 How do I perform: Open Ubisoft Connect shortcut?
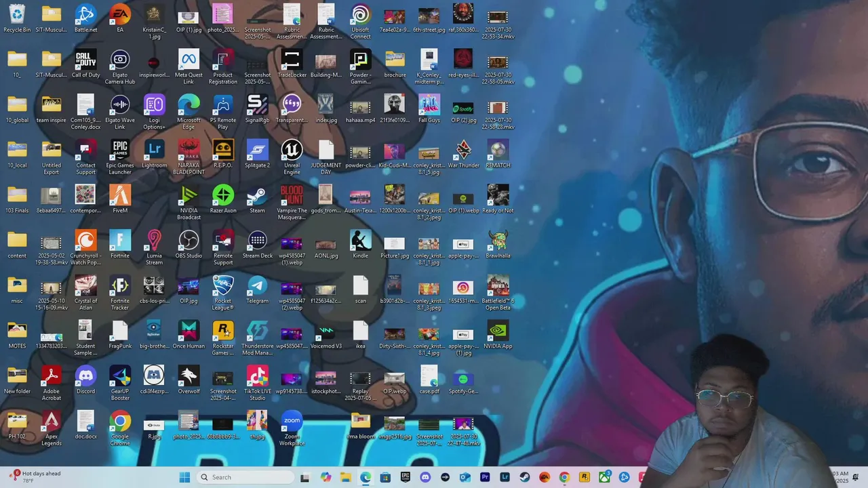(x=360, y=22)
